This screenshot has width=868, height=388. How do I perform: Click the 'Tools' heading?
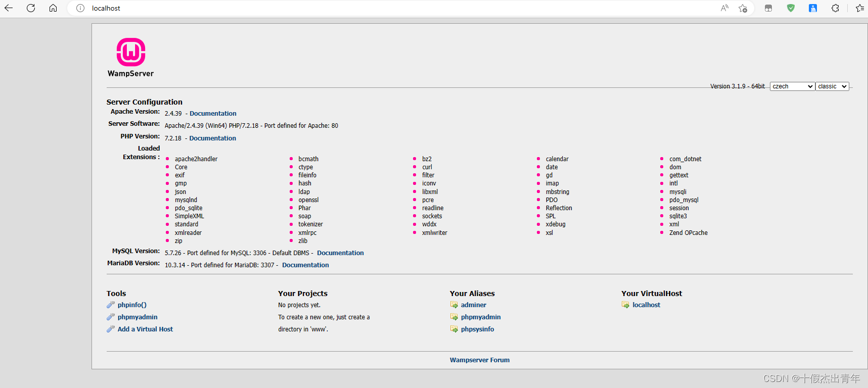point(116,294)
